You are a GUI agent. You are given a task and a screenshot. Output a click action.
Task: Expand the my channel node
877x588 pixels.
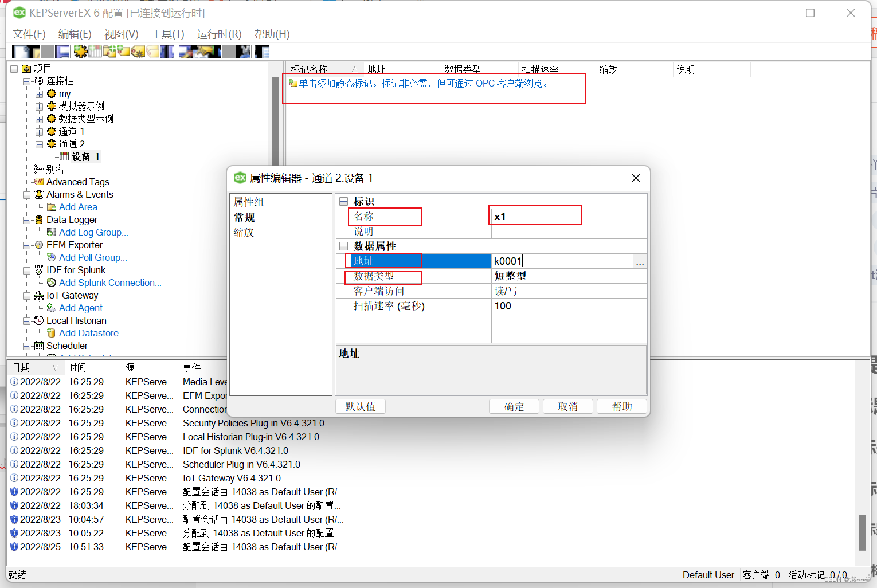(x=39, y=93)
